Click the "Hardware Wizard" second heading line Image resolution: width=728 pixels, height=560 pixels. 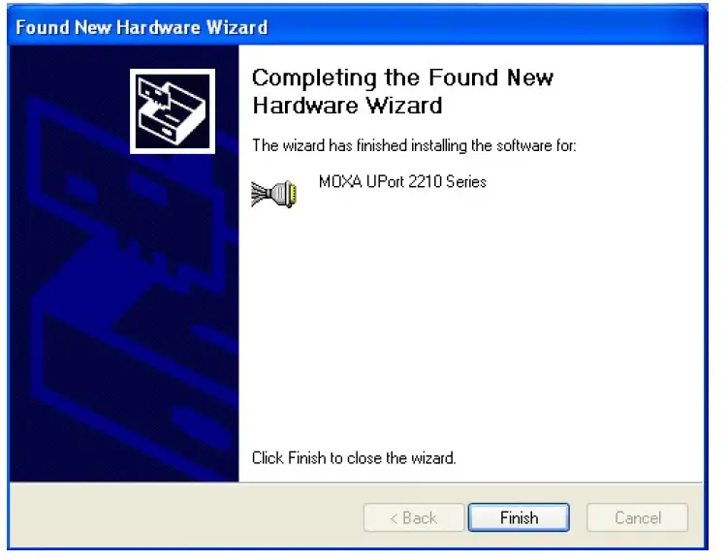347,106
